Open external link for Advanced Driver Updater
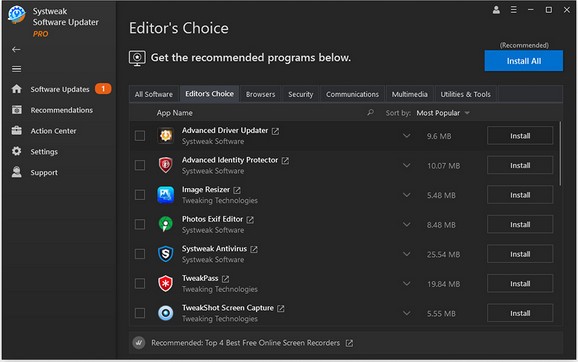 pyautogui.click(x=275, y=131)
